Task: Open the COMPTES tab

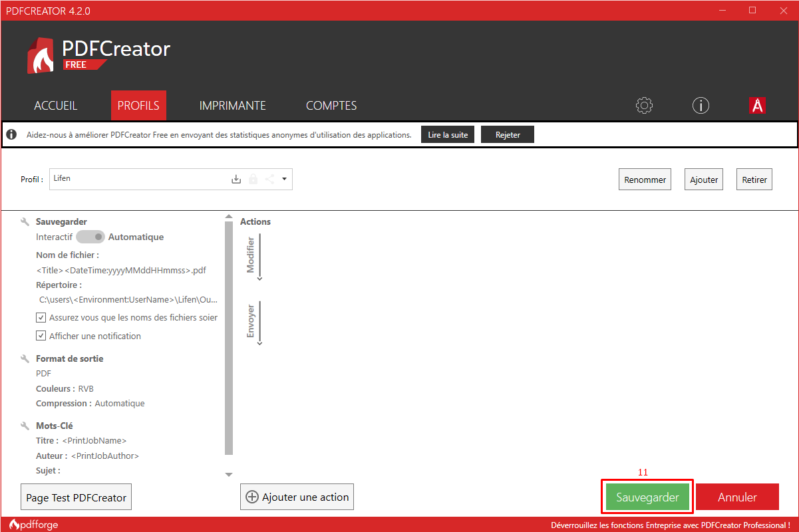Action: [331, 105]
